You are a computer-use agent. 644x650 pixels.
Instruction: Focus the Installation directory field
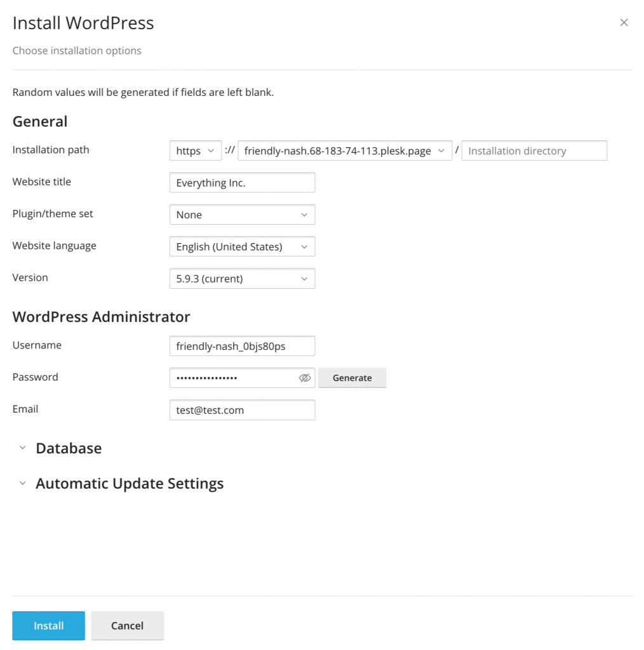click(534, 150)
